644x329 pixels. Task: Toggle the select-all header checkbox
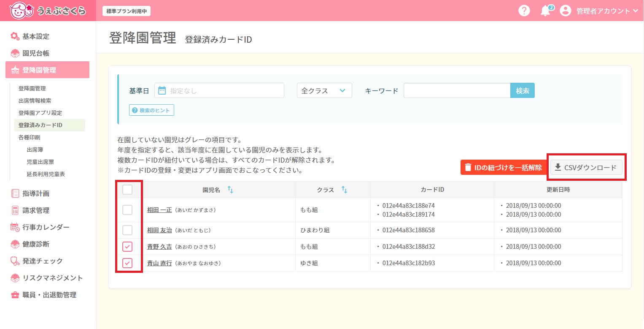click(x=127, y=190)
